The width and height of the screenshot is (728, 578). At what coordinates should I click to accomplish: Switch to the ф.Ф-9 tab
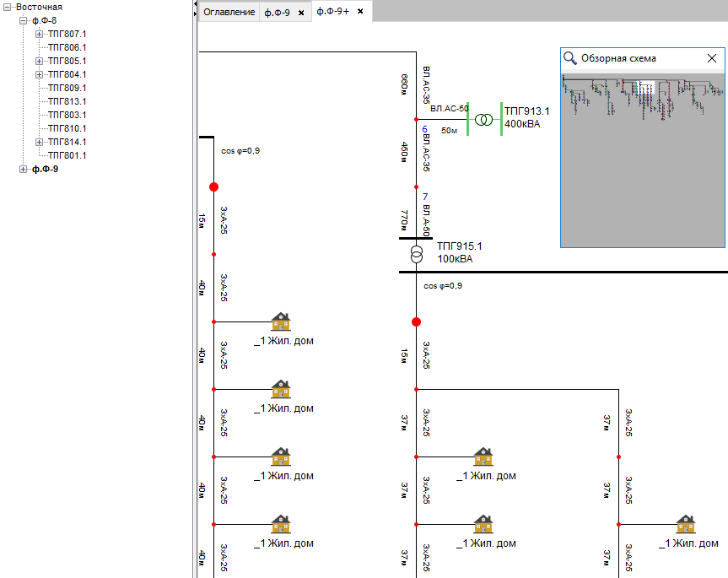pos(278,13)
